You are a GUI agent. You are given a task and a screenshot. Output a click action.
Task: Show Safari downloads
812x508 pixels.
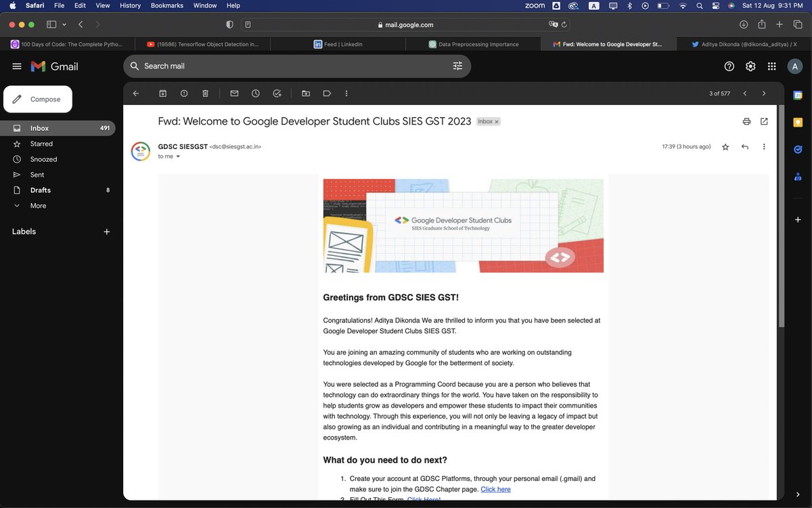744,24
